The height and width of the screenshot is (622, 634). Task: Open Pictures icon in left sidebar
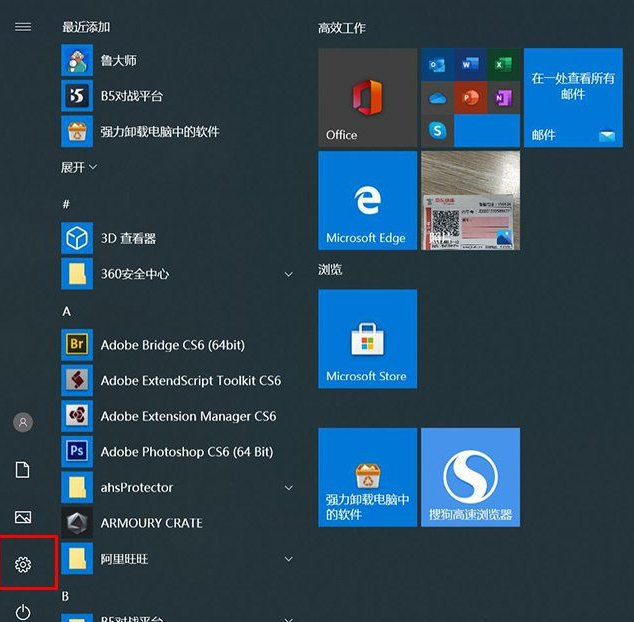(x=23, y=517)
